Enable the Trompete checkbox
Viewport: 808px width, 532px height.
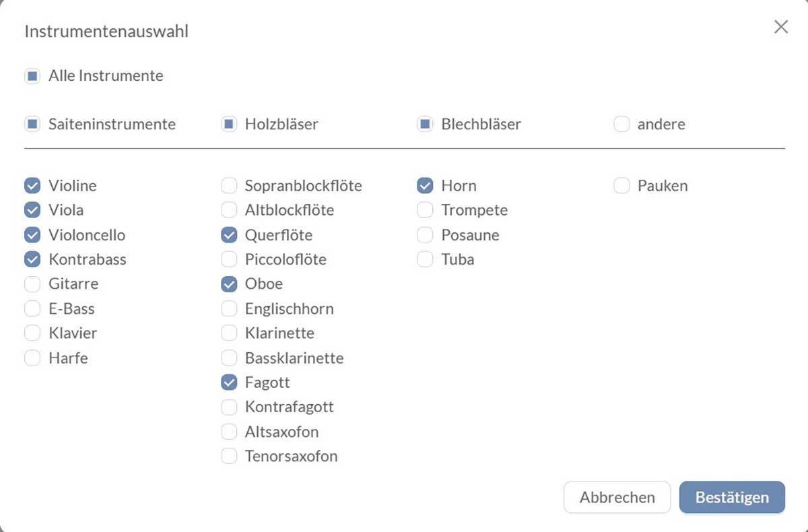pyautogui.click(x=425, y=210)
